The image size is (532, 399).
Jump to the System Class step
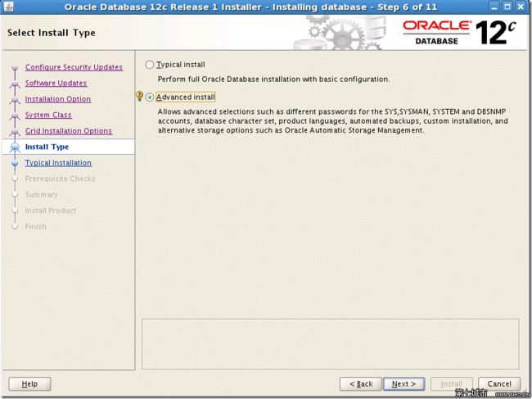[48, 116]
